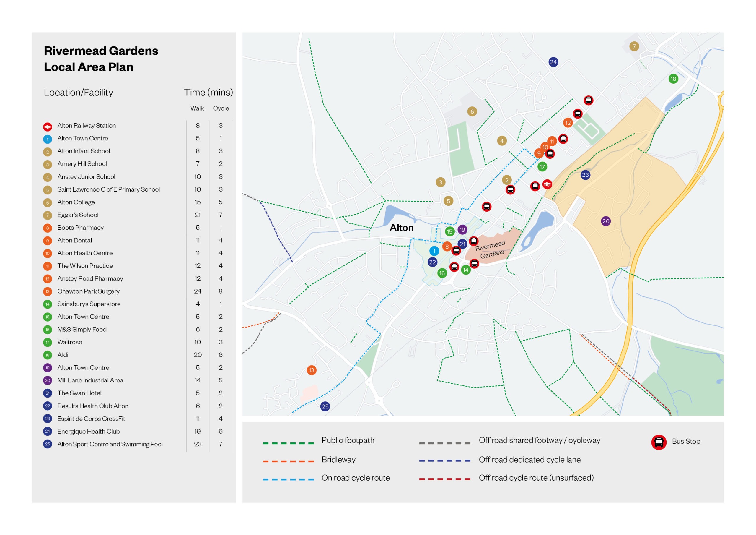
Task: Click 'The Swan Hotel' in the list
Action: [x=79, y=393]
